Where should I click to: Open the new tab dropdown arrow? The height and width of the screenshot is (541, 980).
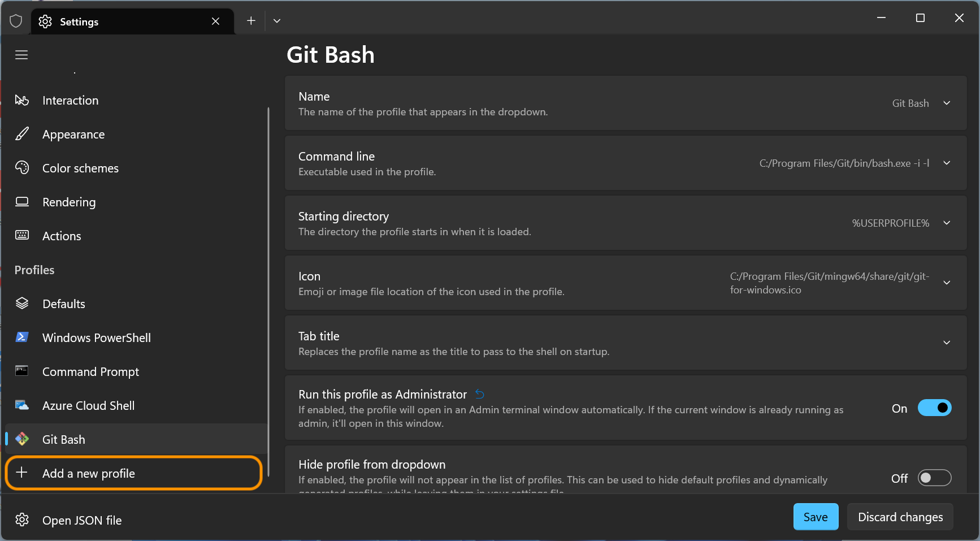point(277,21)
